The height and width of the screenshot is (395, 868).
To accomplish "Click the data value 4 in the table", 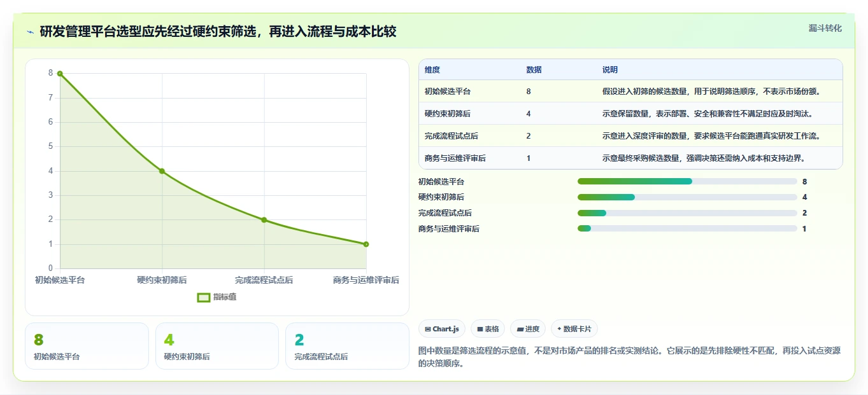I will (529, 114).
